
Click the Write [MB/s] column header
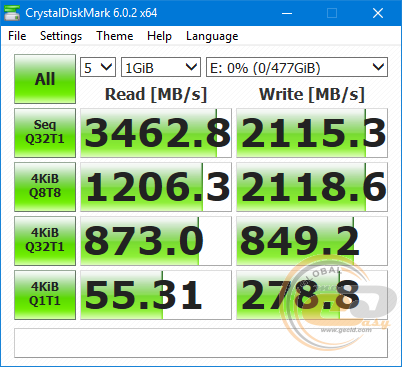(312, 94)
